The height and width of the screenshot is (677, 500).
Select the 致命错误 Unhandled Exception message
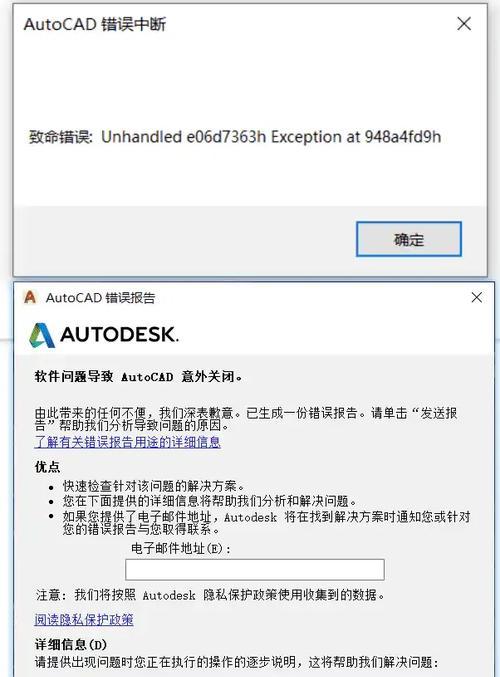click(235, 137)
